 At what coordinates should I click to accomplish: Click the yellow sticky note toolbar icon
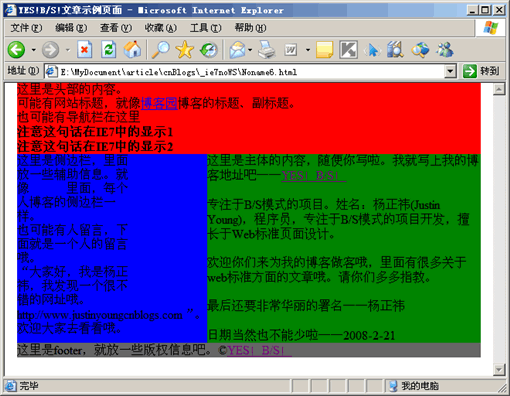point(324,50)
